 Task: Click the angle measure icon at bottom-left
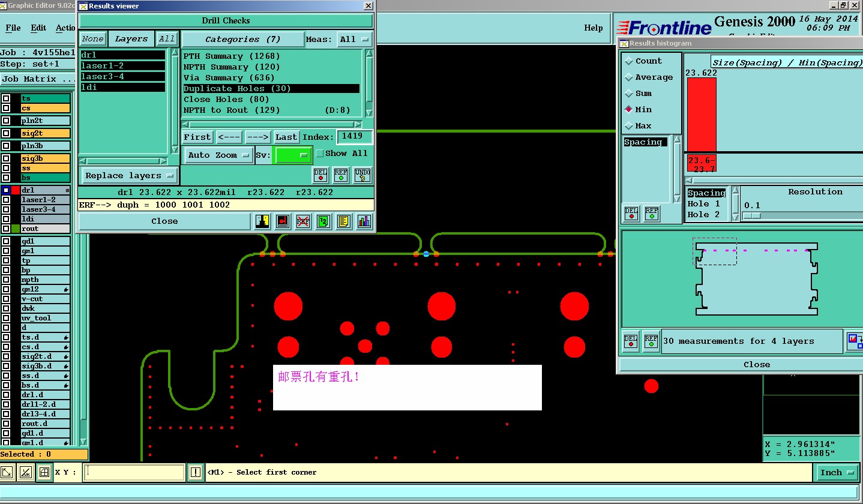click(26, 472)
